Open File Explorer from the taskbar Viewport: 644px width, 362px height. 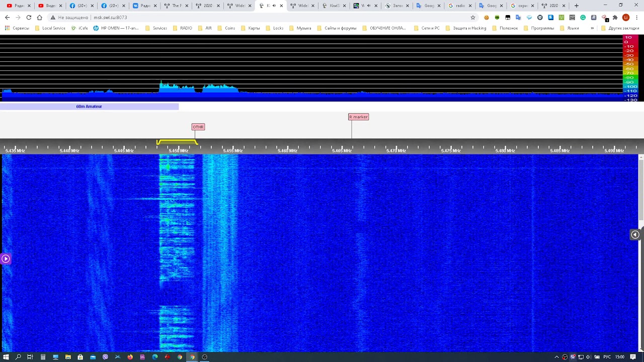(x=68, y=357)
